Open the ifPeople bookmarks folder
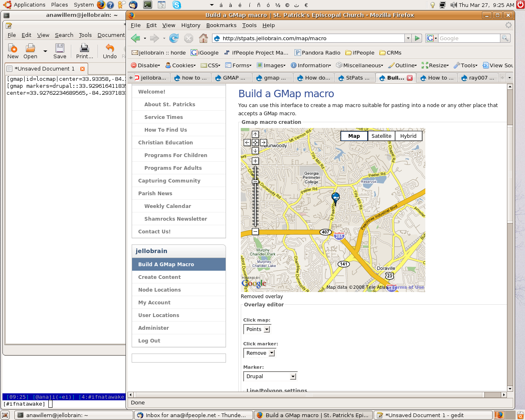Screen dimensions: 525x420 point(360,53)
